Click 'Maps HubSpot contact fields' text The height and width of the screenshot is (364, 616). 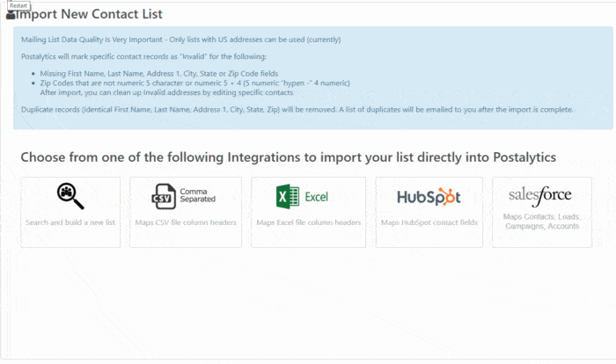point(429,222)
